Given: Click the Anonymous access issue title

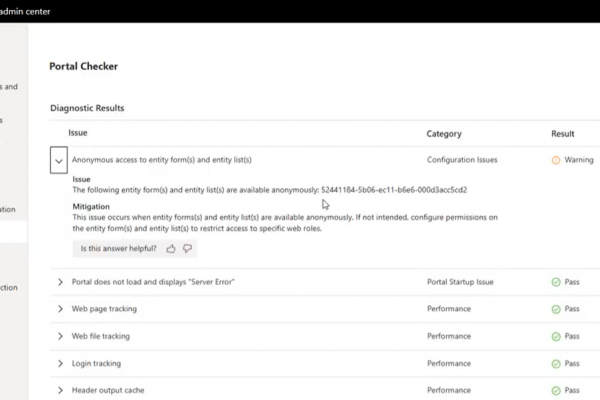Looking at the screenshot, I should coord(161,160).
